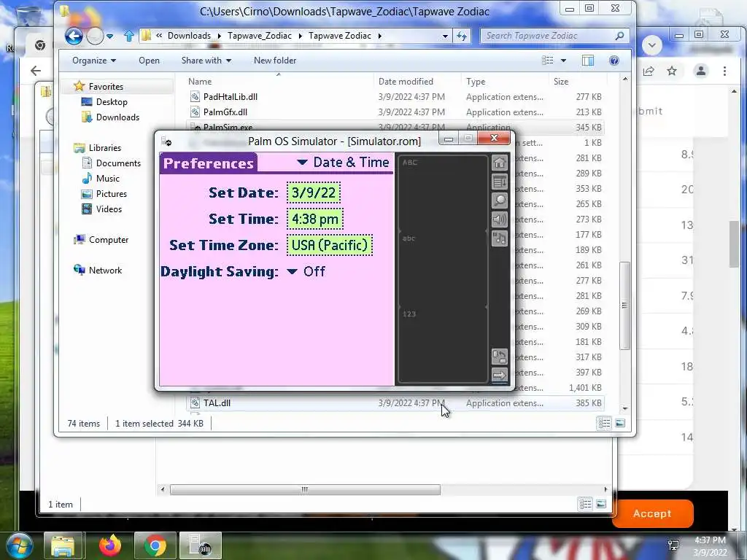This screenshot has width=747, height=560.
Task: Open the Share with menu
Action: [206, 61]
